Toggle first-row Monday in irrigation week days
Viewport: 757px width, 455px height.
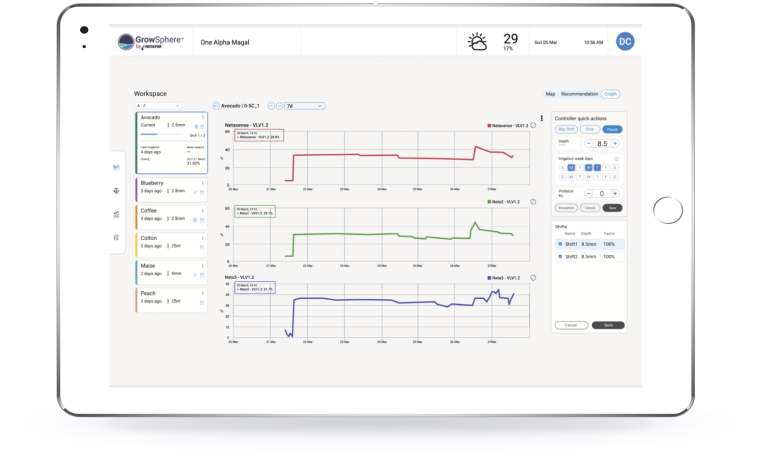[570, 167]
